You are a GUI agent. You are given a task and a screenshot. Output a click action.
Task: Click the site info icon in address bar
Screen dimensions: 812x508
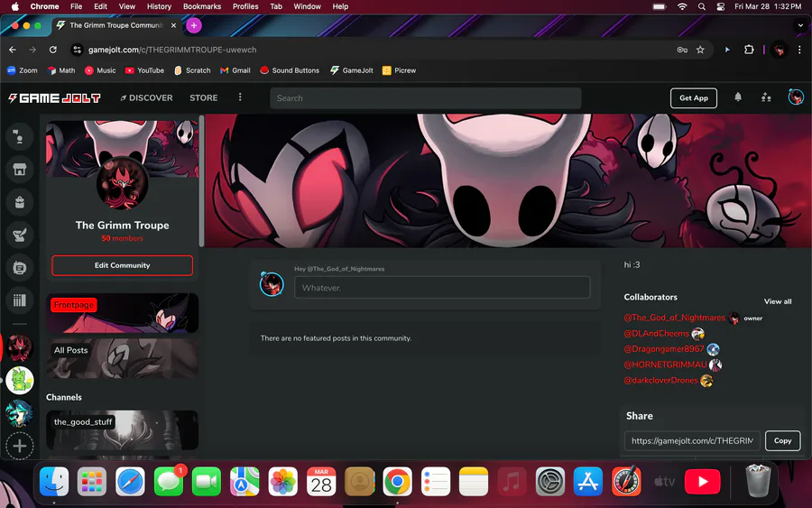(x=78, y=50)
